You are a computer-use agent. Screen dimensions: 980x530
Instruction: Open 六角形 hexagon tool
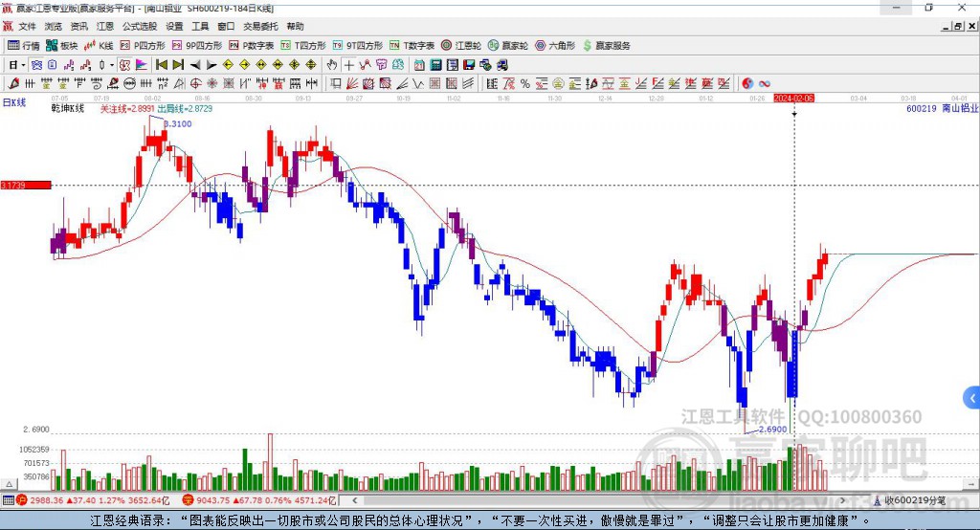[555, 46]
